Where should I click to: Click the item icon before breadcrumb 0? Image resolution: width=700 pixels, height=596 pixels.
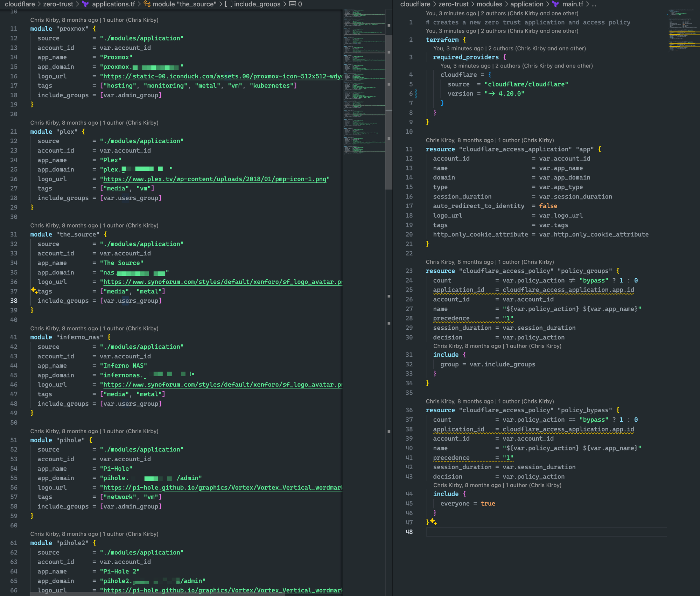(x=292, y=4)
